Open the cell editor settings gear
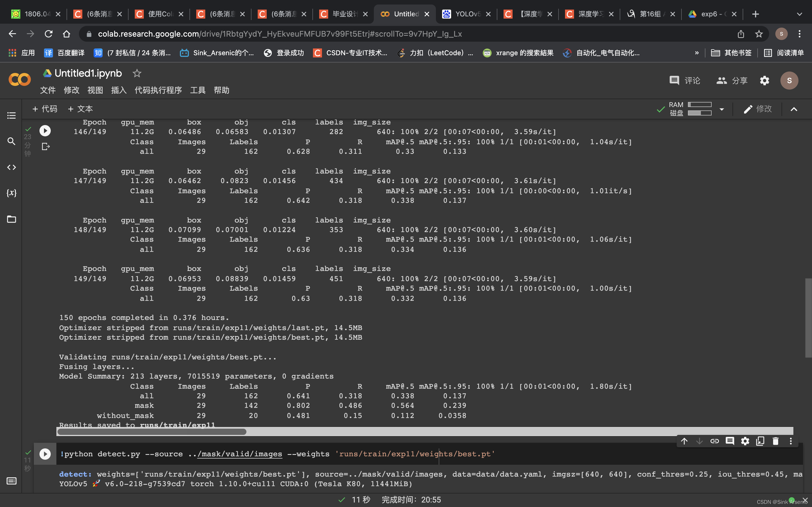The height and width of the screenshot is (507, 812). click(x=745, y=441)
